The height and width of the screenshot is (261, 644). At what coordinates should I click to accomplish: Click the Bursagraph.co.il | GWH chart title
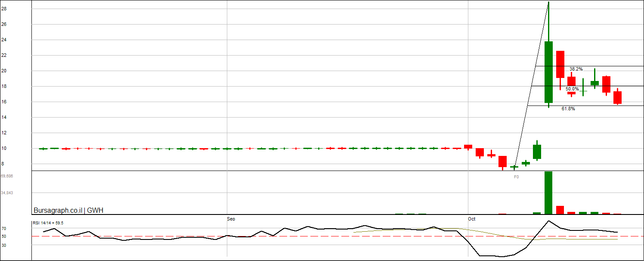click(68, 211)
